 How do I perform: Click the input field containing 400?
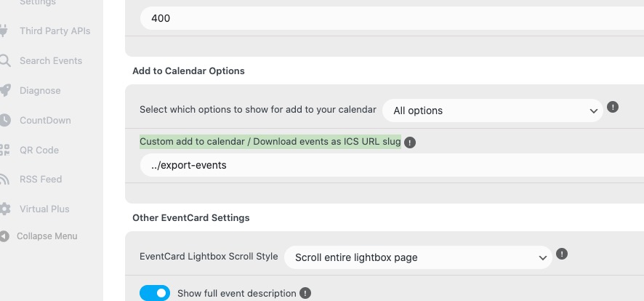[x=393, y=18]
